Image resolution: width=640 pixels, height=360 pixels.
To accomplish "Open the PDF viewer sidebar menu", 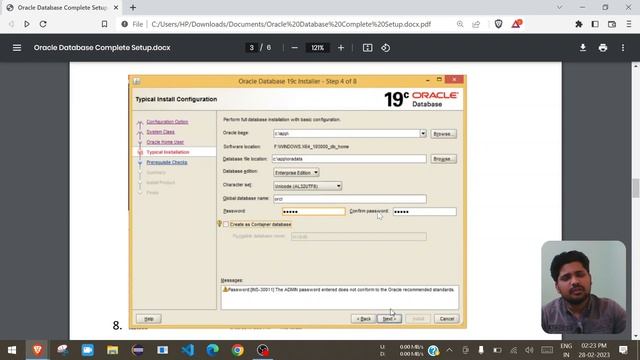I will [17, 48].
